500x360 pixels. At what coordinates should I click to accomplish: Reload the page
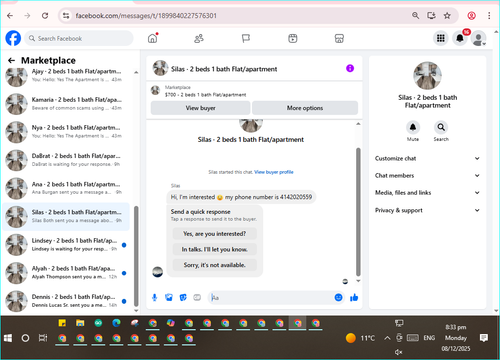pyautogui.click(x=45, y=16)
